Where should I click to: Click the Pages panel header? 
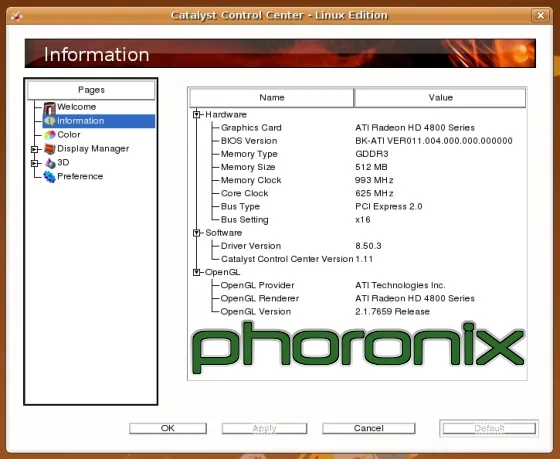(x=91, y=90)
